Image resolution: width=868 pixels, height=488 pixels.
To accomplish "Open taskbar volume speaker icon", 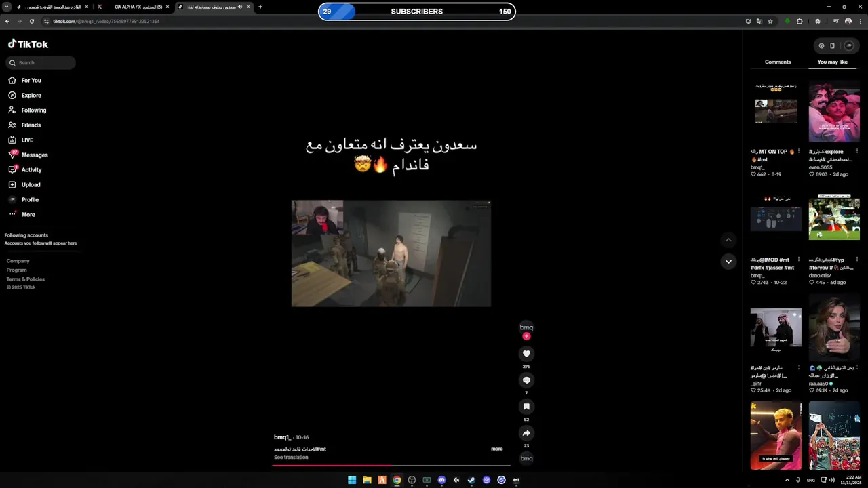I will tap(832, 480).
